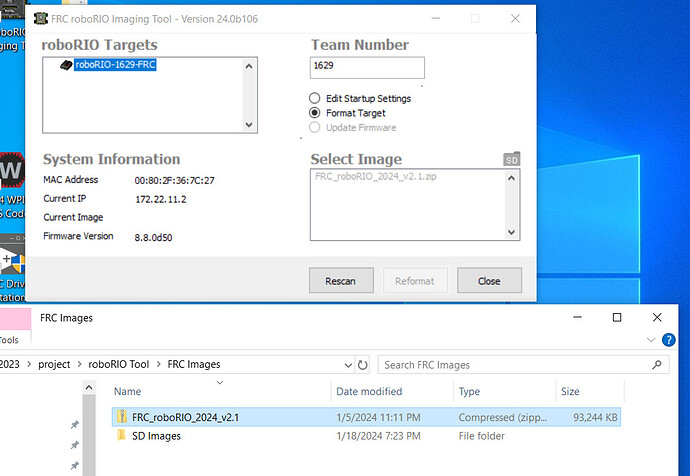Click up arrow in roboRIO Targets list
The image size is (690, 476).
pos(249,66)
